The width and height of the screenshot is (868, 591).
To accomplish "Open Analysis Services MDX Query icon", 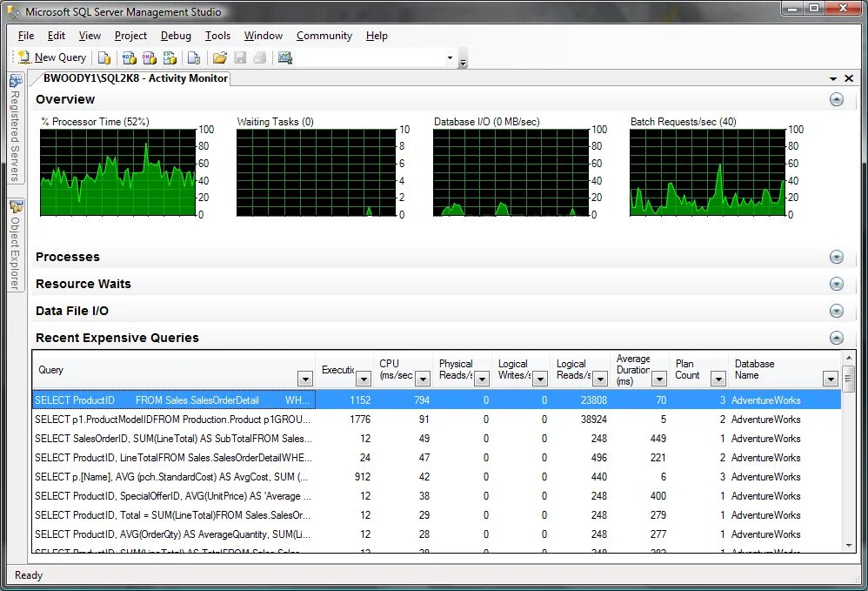I will pyautogui.click(x=129, y=57).
